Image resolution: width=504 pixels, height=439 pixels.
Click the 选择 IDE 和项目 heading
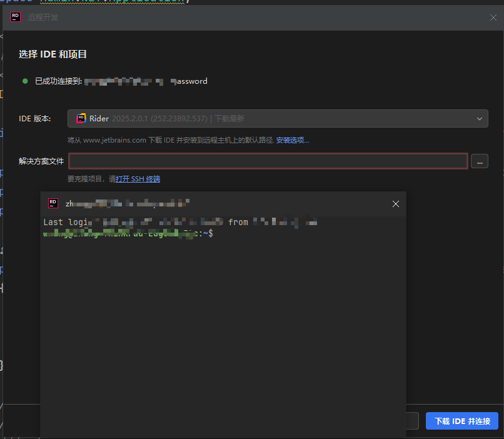(53, 54)
